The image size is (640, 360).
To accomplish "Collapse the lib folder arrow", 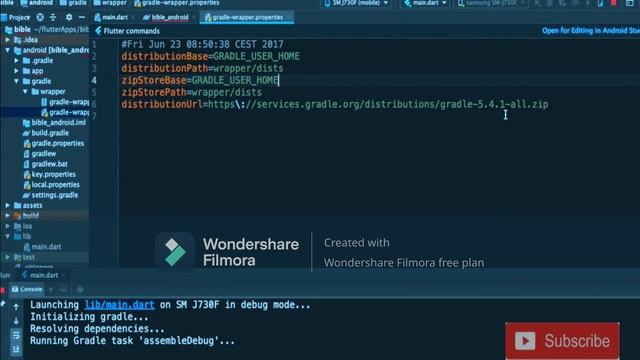I will (7, 236).
